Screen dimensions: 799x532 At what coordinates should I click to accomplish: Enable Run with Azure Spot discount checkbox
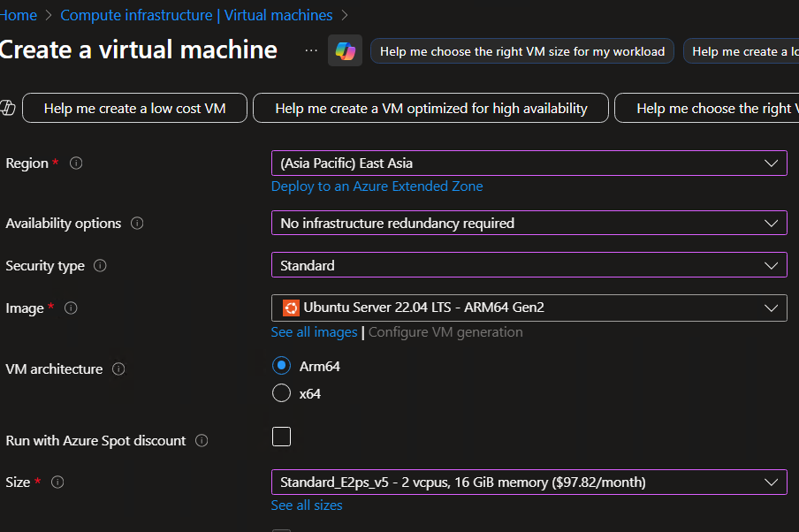[281, 437]
